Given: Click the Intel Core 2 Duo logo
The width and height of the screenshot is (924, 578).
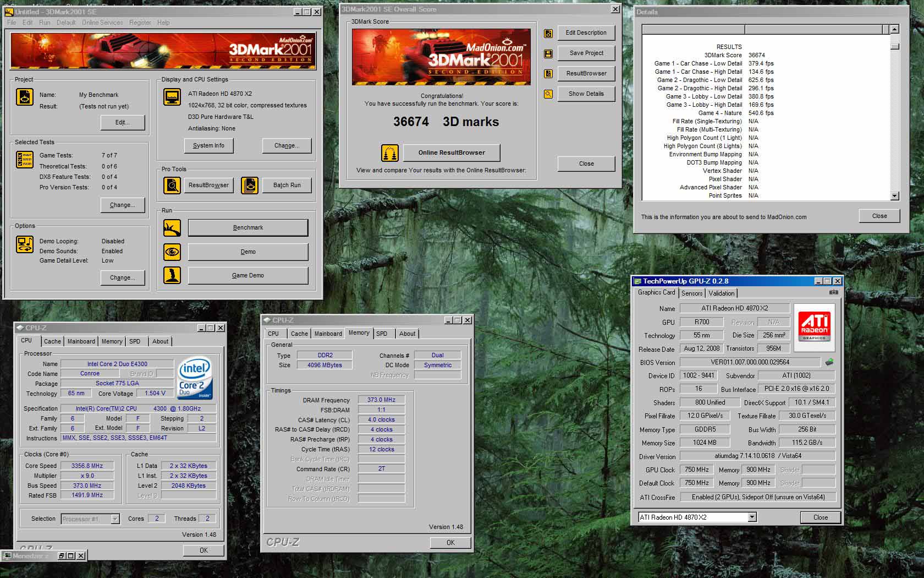Looking at the screenshot, I should coord(194,378).
